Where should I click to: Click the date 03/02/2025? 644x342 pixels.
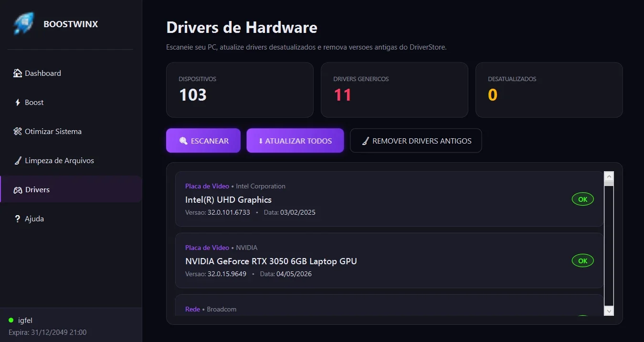pos(298,212)
